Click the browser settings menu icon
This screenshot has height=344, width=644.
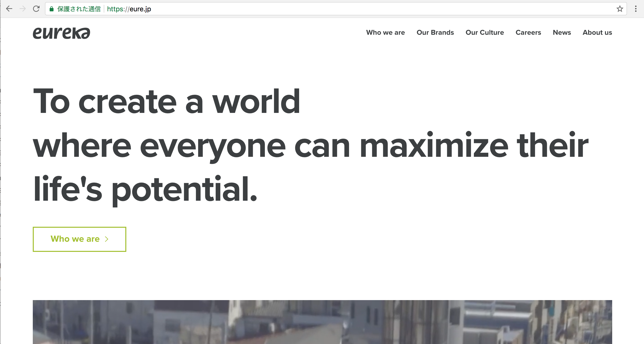(636, 9)
